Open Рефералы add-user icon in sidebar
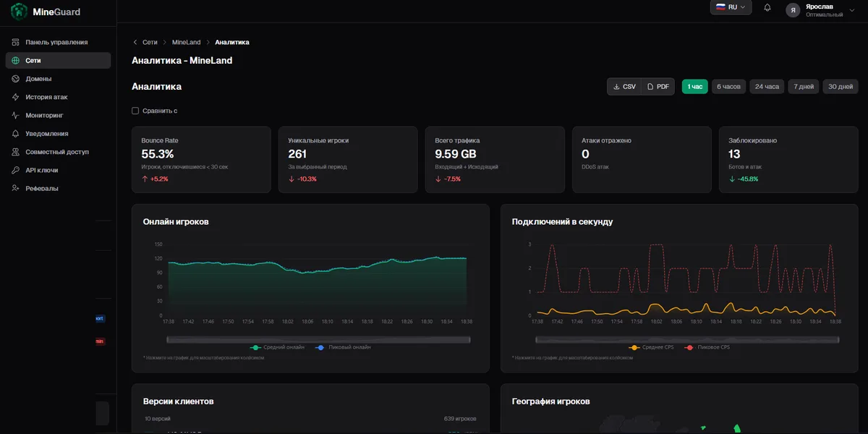This screenshot has width=868, height=434. tap(16, 188)
